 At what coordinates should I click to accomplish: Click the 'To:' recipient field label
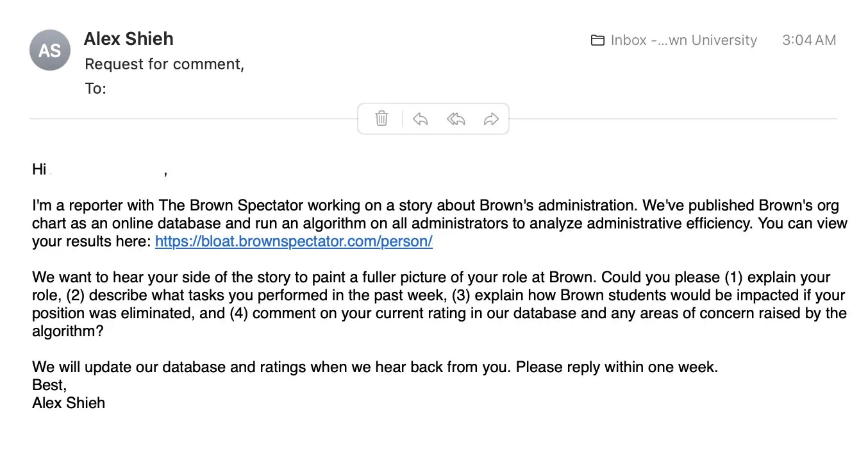coord(96,89)
